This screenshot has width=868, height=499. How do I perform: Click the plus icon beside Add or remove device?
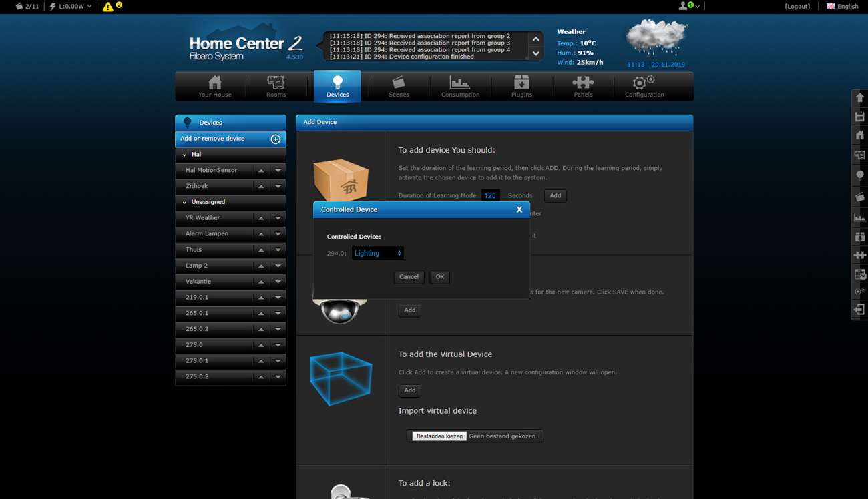point(275,139)
